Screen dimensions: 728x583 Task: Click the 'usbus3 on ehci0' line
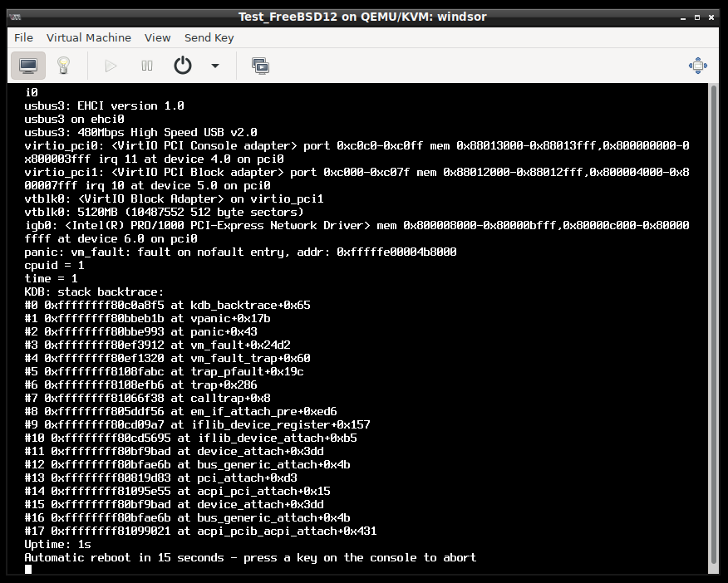pyautogui.click(x=74, y=120)
